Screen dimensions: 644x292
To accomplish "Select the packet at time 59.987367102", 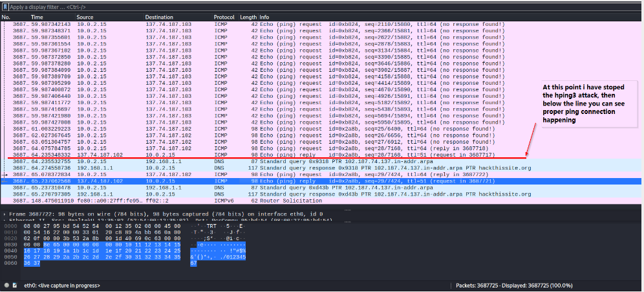I will (x=321, y=51).
